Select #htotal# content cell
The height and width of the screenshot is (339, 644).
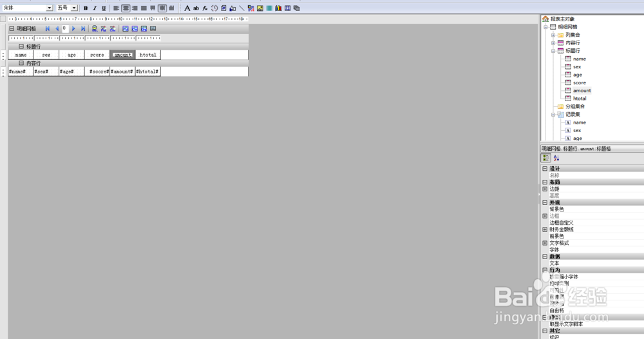pos(148,72)
